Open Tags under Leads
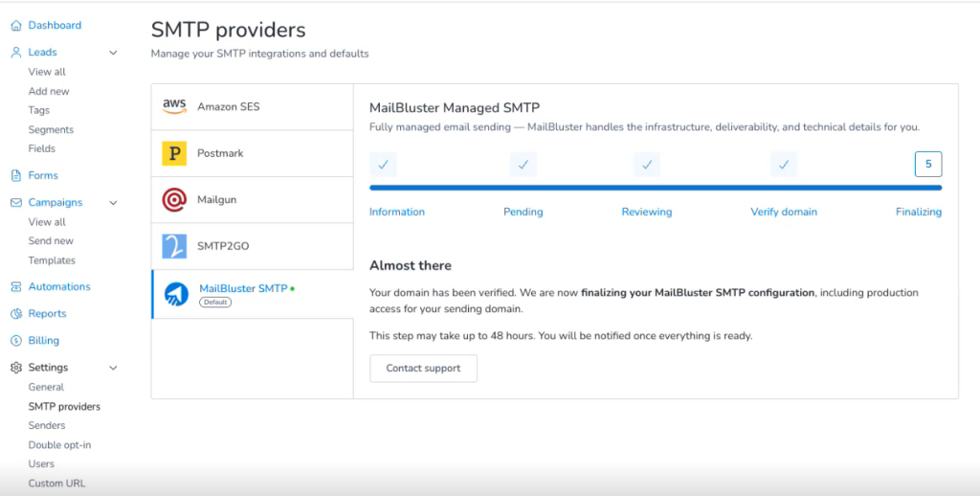The height and width of the screenshot is (496, 980). coord(38,110)
